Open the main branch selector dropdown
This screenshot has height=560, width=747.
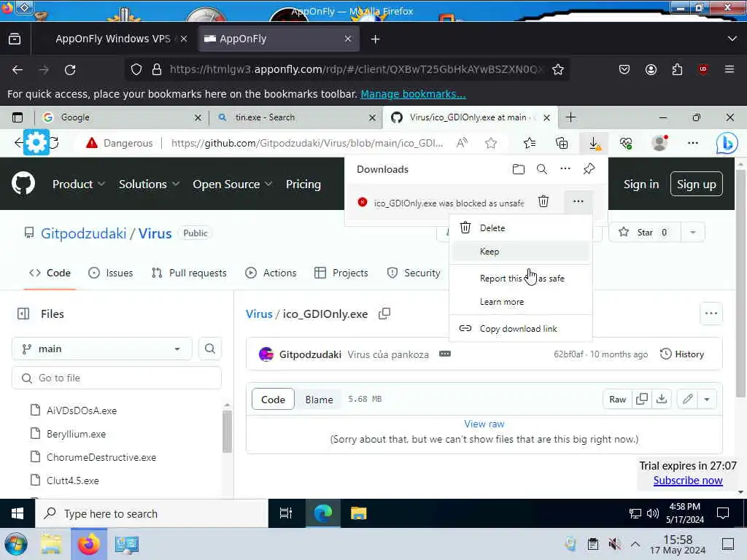101,349
